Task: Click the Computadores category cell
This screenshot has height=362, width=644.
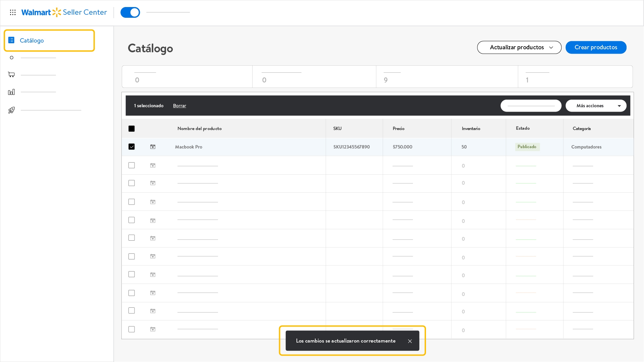Action: (586, 147)
